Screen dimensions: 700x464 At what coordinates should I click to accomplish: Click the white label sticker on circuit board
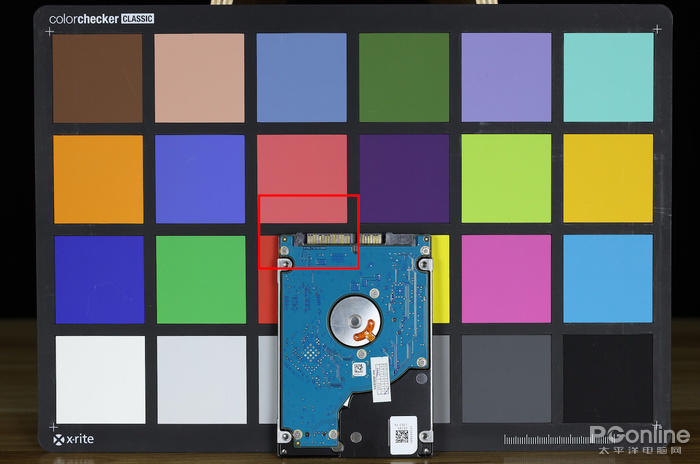379,379
